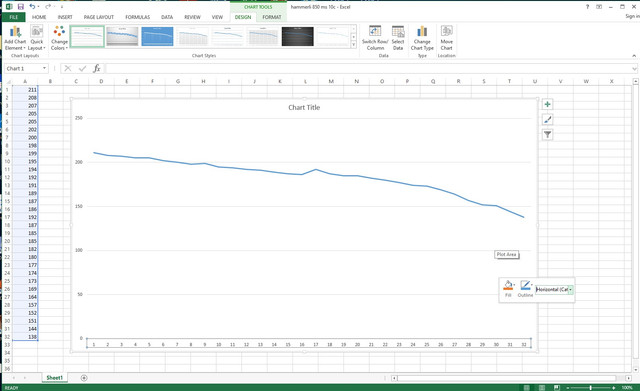Viewport: 640px width, 391px height.
Task: Click Switch Row/Column button
Action: coord(375,38)
